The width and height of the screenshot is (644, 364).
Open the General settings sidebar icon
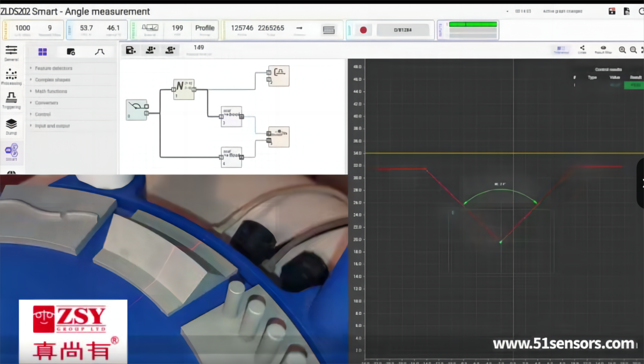click(11, 52)
